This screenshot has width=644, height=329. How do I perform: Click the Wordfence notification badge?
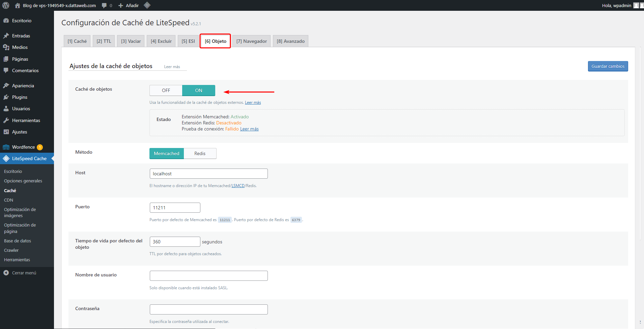click(x=40, y=147)
